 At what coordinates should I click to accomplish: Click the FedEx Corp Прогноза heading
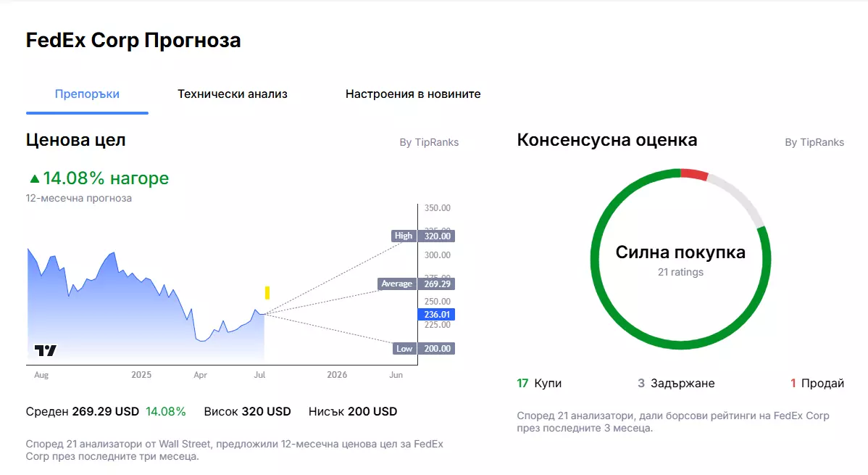tap(133, 41)
